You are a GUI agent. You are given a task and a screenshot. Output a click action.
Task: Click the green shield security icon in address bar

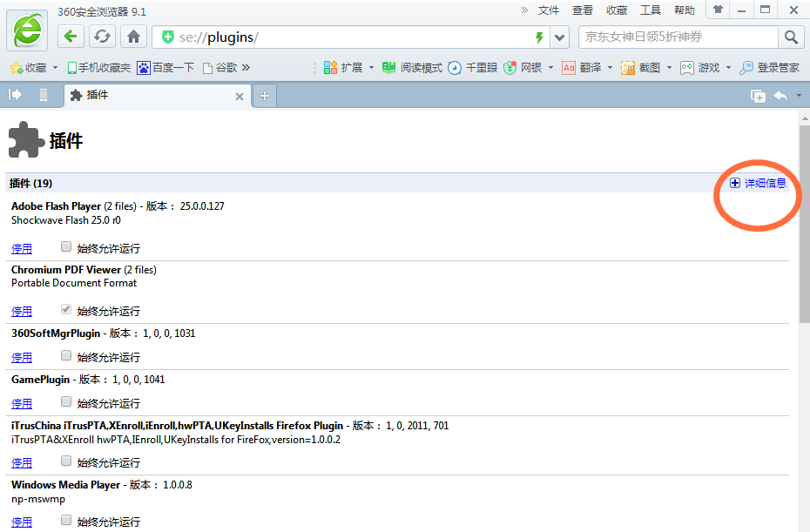point(167,37)
